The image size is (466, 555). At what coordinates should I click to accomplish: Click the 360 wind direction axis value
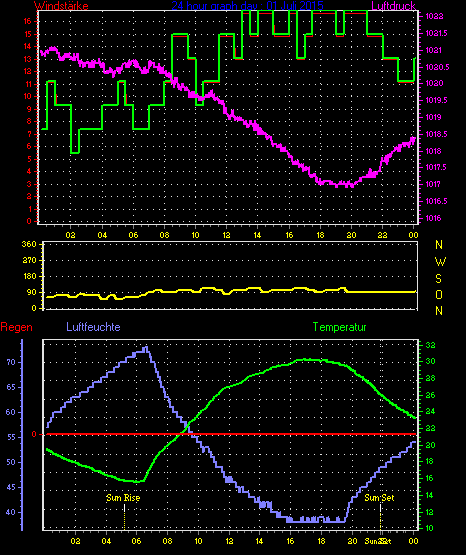(x=29, y=245)
